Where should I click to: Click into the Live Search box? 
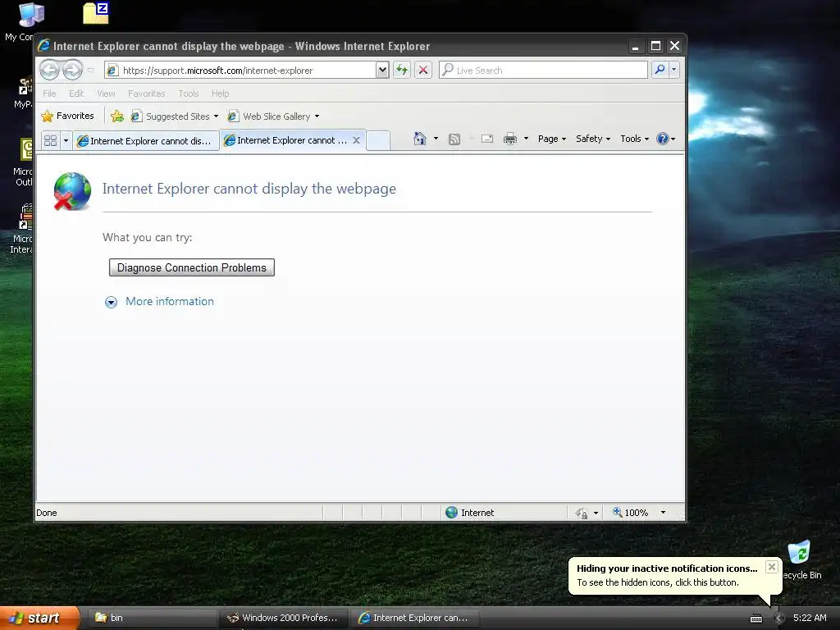pos(543,71)
